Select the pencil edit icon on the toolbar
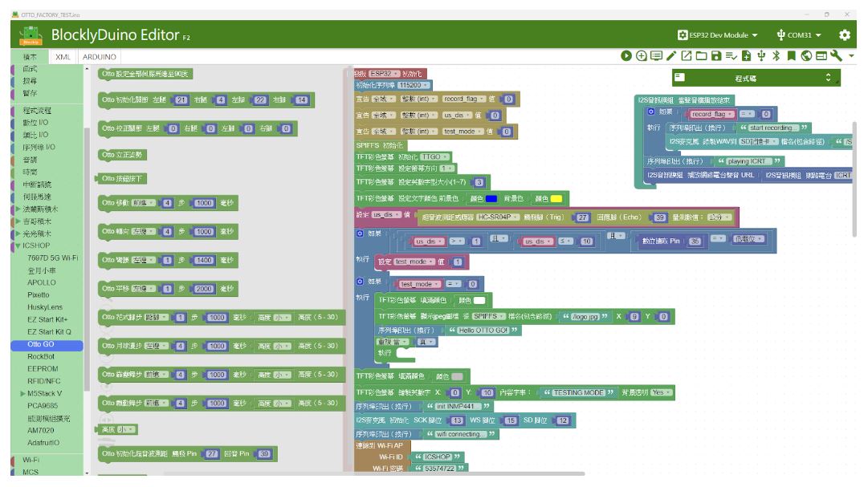This screenshot has height=487, width=868. click(x=671, y=55)
